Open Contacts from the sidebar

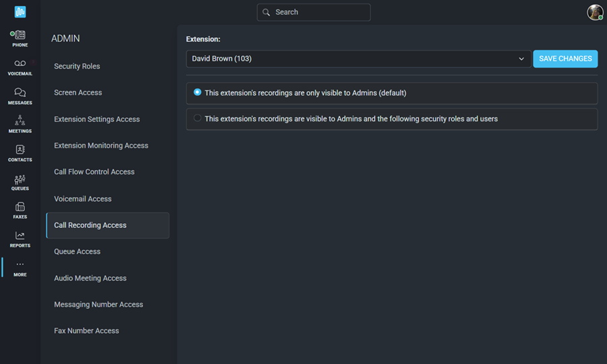point(20,150)
